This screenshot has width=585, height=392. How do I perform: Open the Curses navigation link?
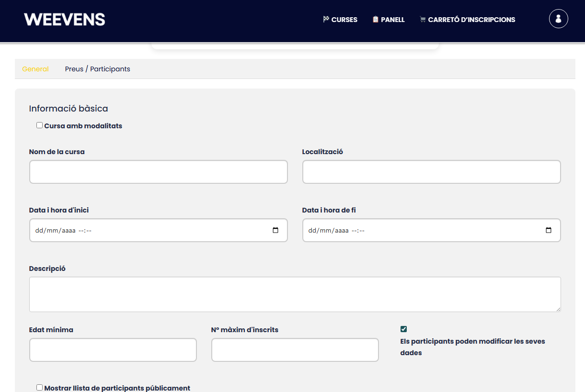(x=344, y=20)
